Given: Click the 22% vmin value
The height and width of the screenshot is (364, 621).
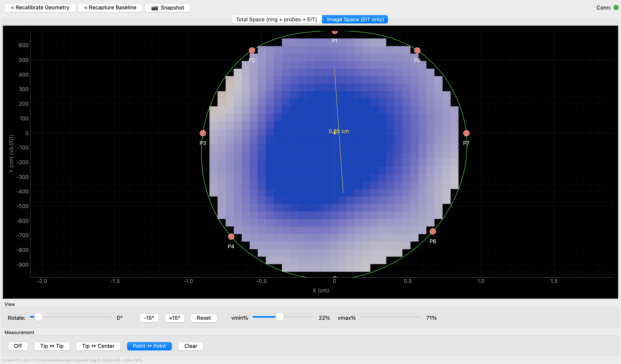Looking at the screenshot, I should 324,318.
